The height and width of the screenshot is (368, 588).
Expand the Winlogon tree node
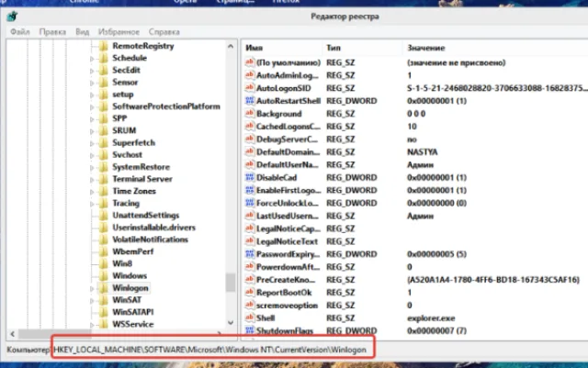click(x=92, y=288)
